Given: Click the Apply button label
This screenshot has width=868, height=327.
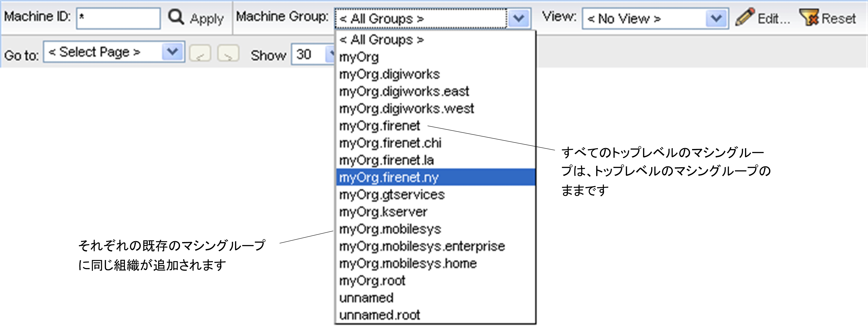Looking at the screenshot, I should click(x=207, y=19).
